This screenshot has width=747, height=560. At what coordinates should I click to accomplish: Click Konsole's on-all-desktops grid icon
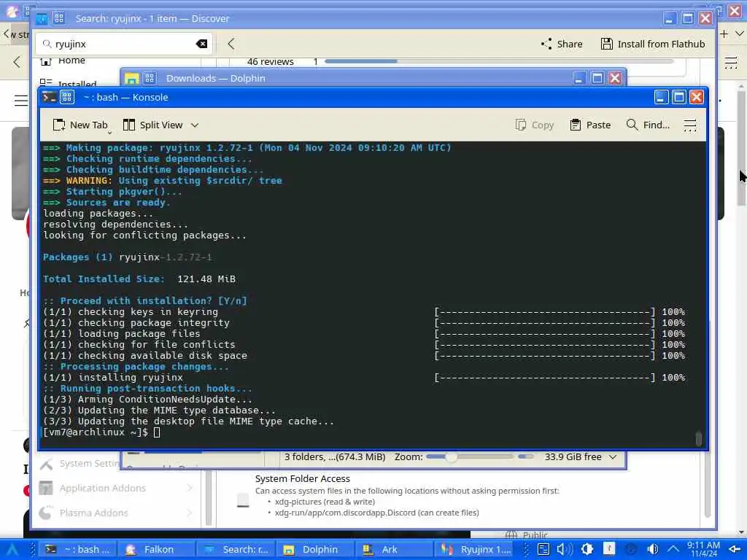(66, 97)
